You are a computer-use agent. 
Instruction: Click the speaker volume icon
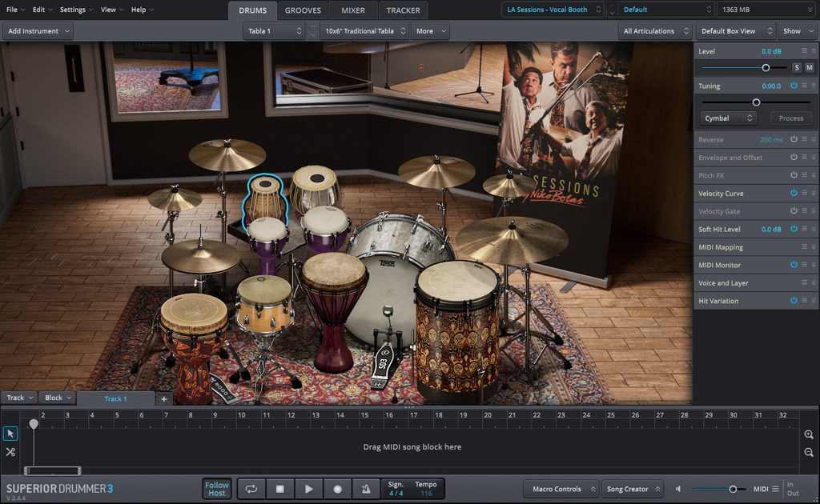[678, 489]
